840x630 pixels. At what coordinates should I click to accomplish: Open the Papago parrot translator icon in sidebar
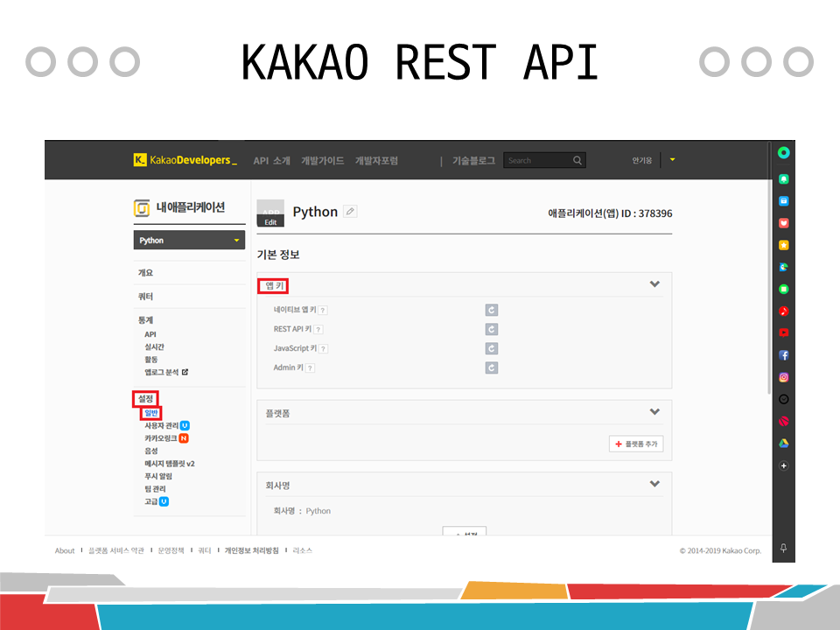[x=783, y=267]
